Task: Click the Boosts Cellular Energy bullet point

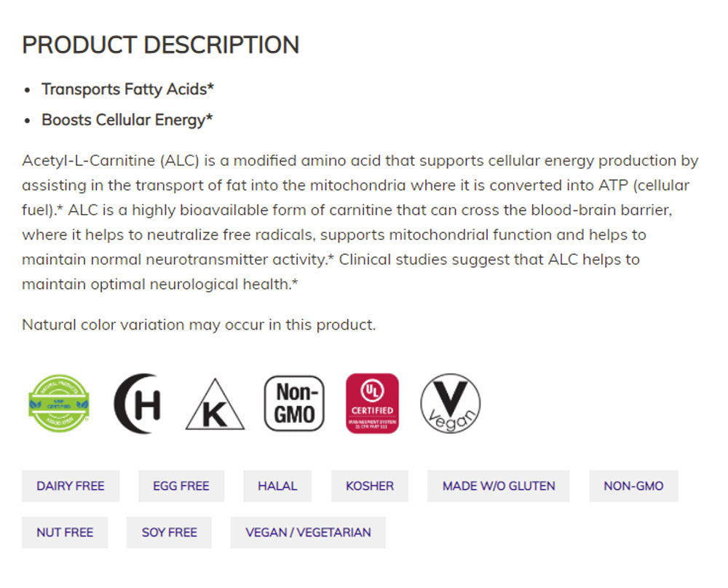Action: [x=127, y=120]
